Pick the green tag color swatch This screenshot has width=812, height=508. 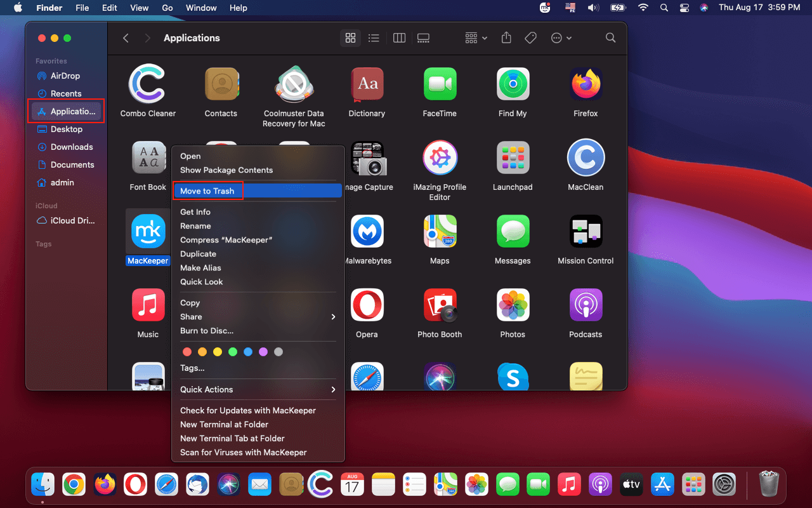click(233, 351)
